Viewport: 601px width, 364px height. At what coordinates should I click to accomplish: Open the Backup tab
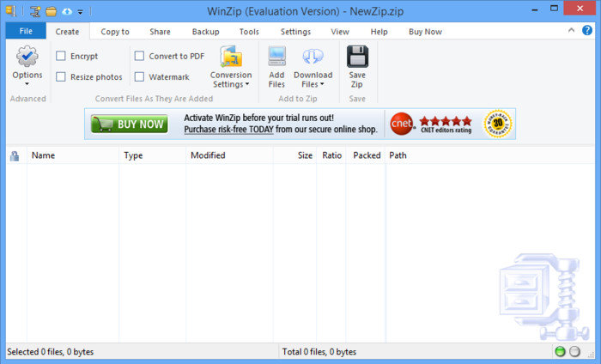pyautogui.click(x=205, y=32)
